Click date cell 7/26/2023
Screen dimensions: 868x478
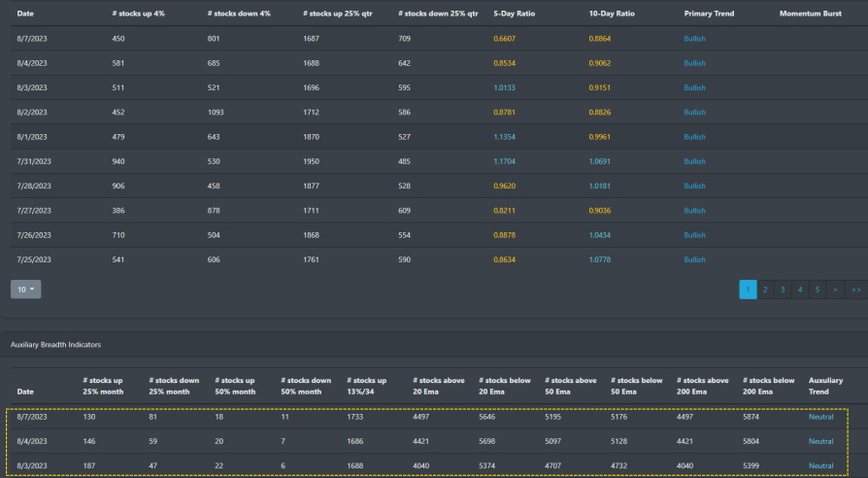pyautogui.click(x=34, y=235)
